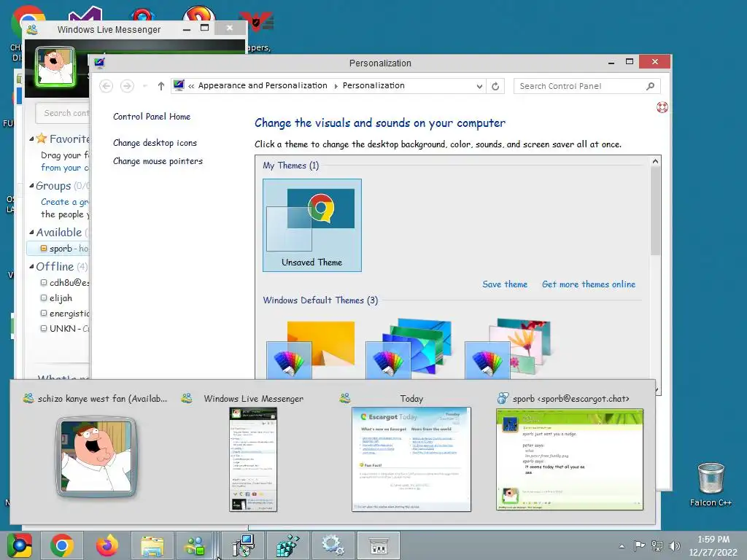Refresh the Personalization address bar

[495, 86]
